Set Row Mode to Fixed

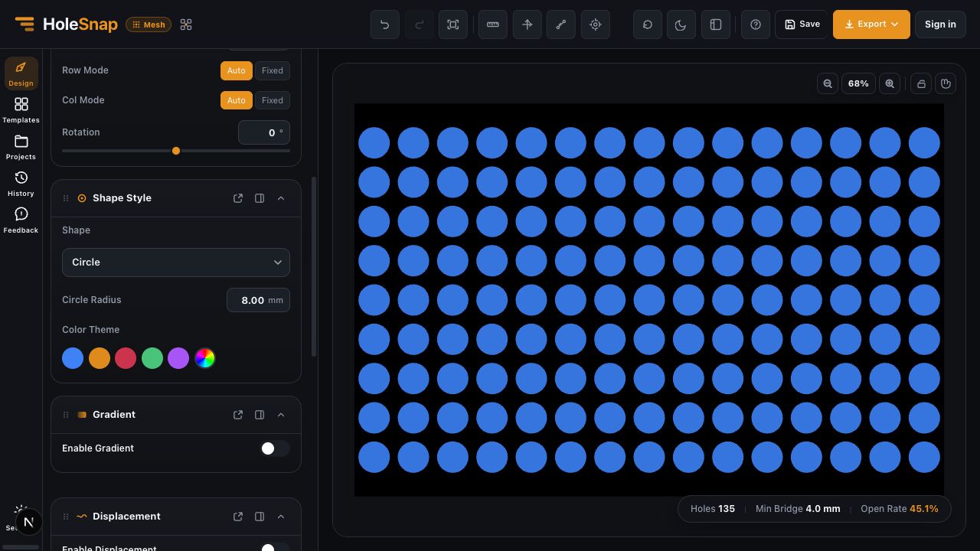coord(273,70)
